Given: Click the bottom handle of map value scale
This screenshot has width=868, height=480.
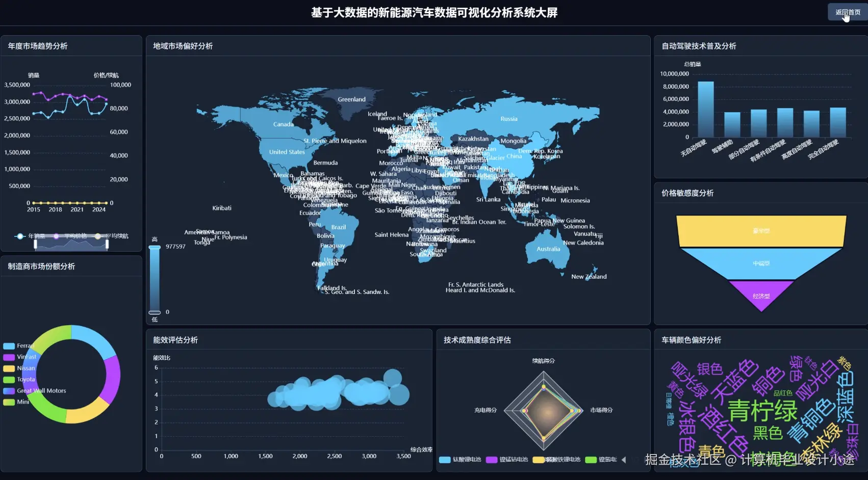Looking at the screenshot, I should (155, 312).
